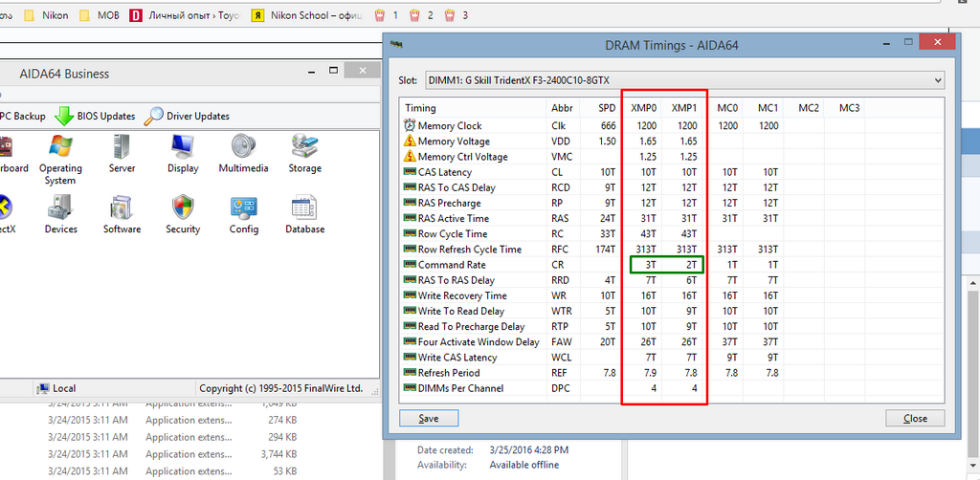Select the RAS Active Time row
Viewport: 980px width, 480px height.
point(672,218)
